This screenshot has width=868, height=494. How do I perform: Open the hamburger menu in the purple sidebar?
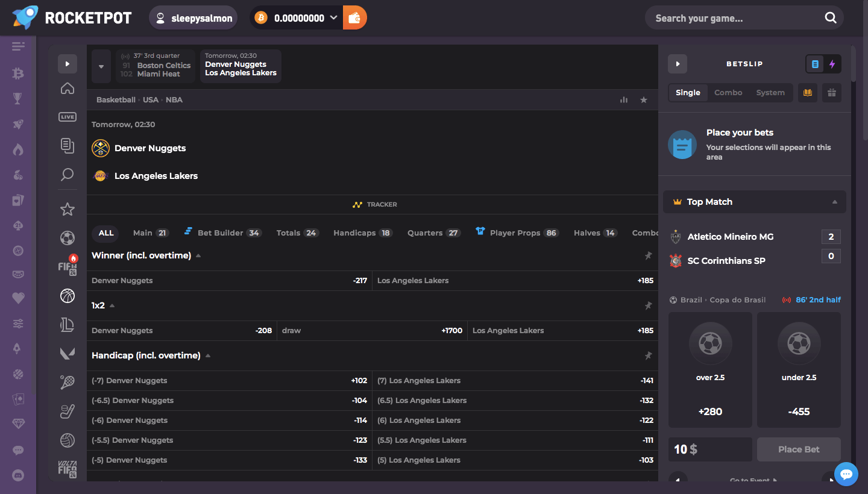(18, 46)
